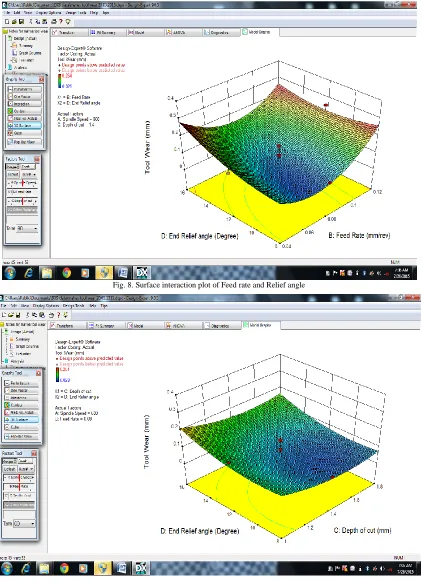
Task: Select 3D Surface button in feed rate window
Action: click(25, 125)
